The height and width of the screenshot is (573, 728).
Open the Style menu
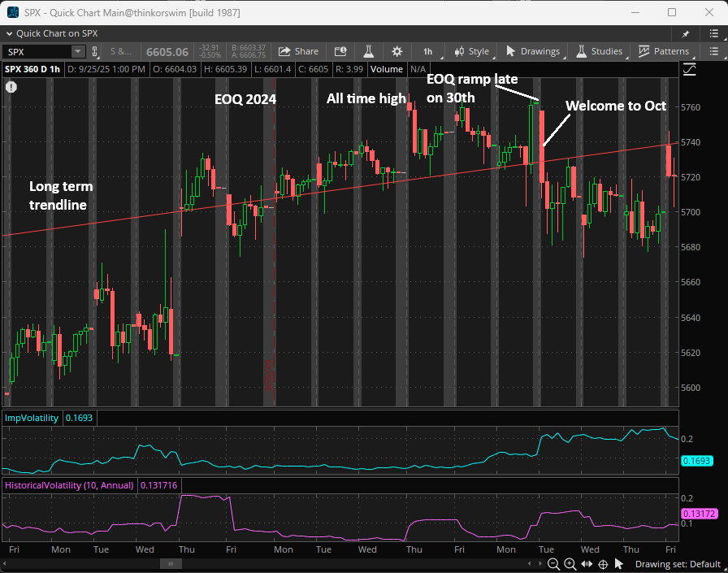(x=472, y=51)
